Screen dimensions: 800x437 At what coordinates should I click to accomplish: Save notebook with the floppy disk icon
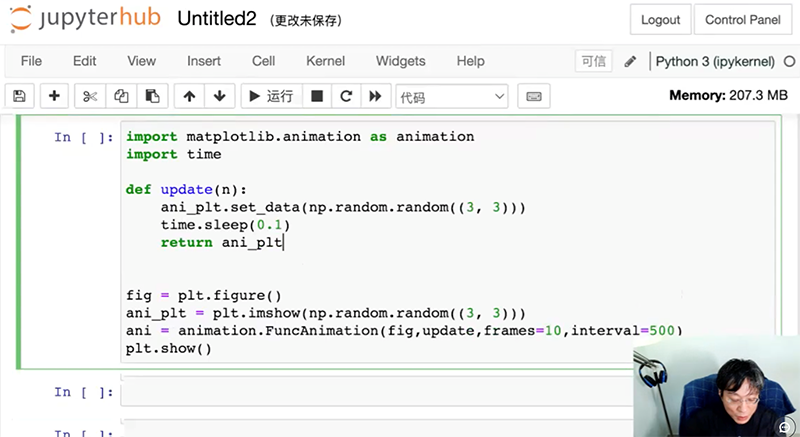[x=19, y=96]
